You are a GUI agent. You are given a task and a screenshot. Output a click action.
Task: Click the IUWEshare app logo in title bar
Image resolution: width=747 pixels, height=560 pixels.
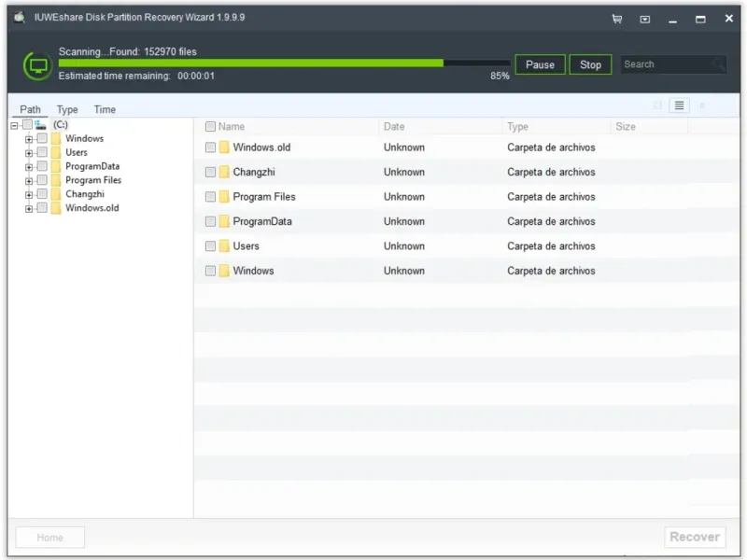pos(20,17)
